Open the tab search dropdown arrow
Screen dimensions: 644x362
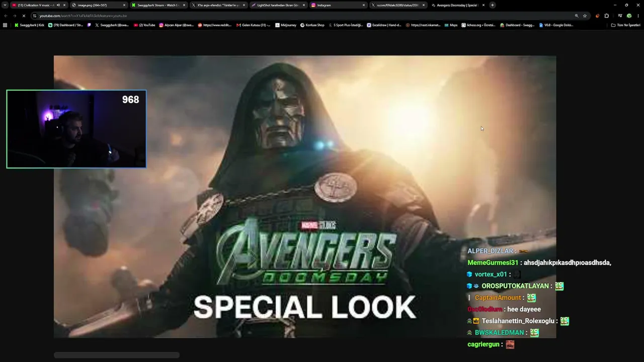point(5,5)
